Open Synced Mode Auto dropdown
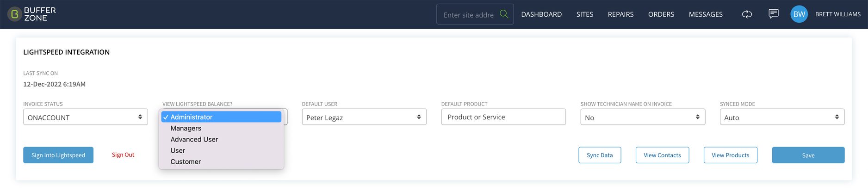Screen dimensions: 868x192 click(782, 117)
